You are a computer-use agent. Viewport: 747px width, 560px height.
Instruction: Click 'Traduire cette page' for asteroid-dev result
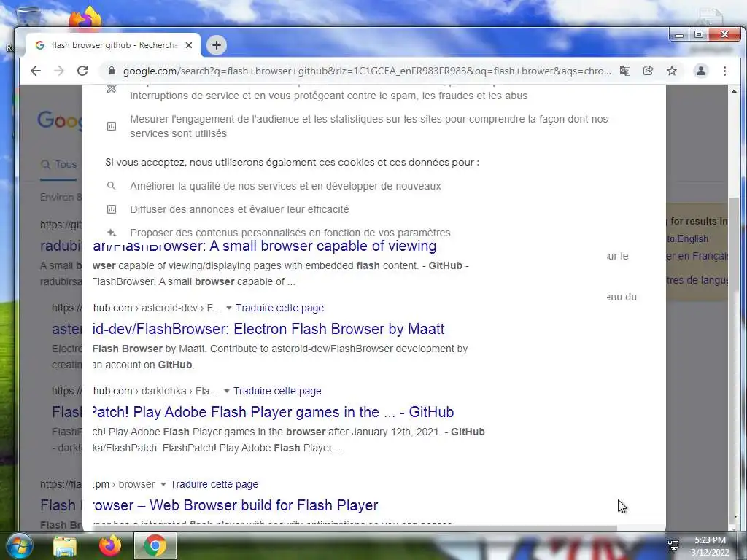279,308
